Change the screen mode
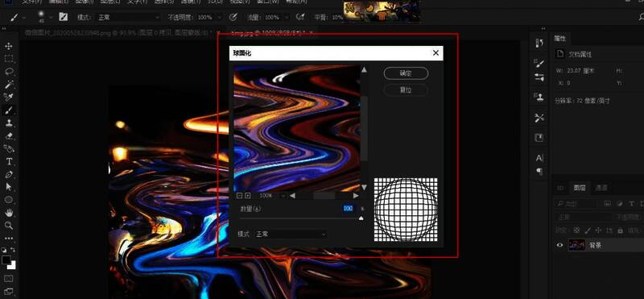Viewport: 644px width, 299px height. (9, 292)
